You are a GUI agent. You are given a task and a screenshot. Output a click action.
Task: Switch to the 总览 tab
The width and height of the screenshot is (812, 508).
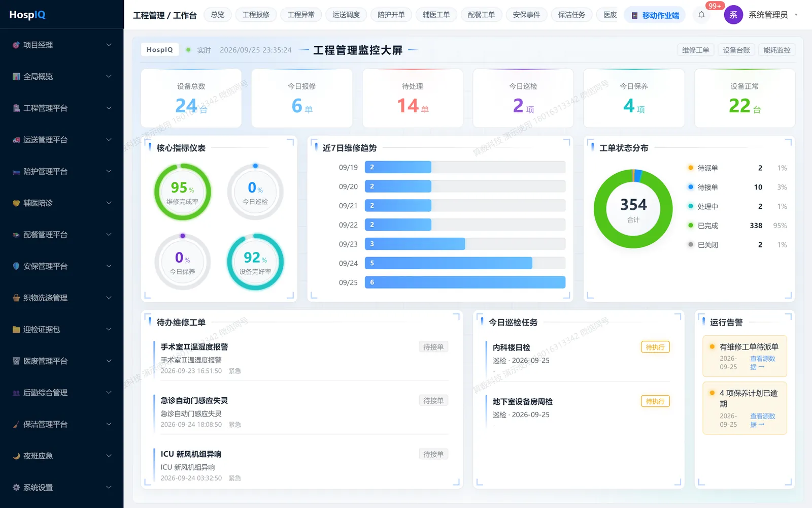pyautogui.click(x=218, y=15)
